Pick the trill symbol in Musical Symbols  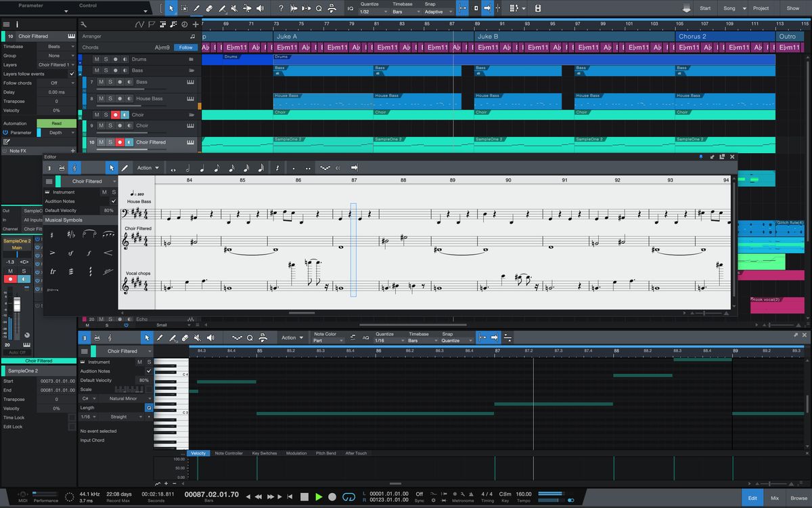coord(53,271)
